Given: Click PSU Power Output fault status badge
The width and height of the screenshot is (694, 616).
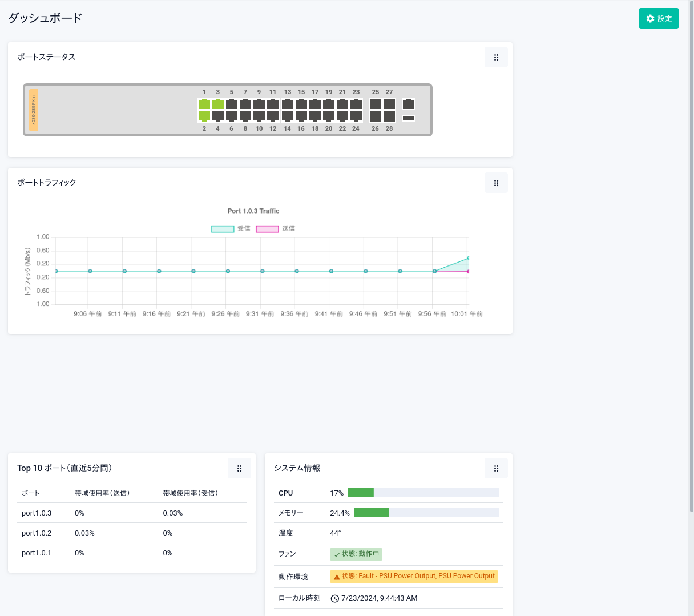Looking at the screenshot, I should point(414,577).
